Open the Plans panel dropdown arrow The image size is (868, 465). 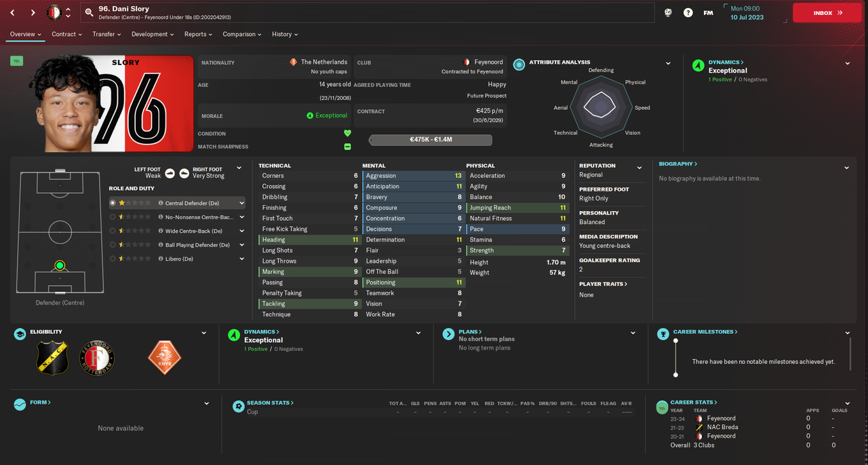point(633,333)
